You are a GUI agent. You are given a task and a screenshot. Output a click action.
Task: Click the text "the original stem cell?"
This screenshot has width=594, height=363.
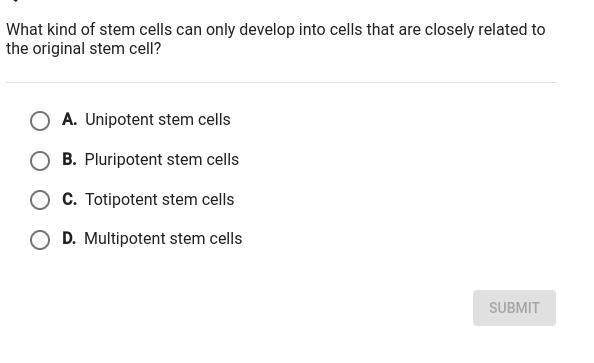click(x=84, y=49)
